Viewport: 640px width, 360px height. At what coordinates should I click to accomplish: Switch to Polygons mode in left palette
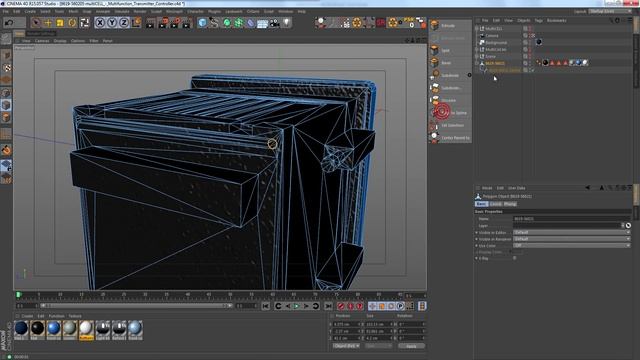point(6,118)
